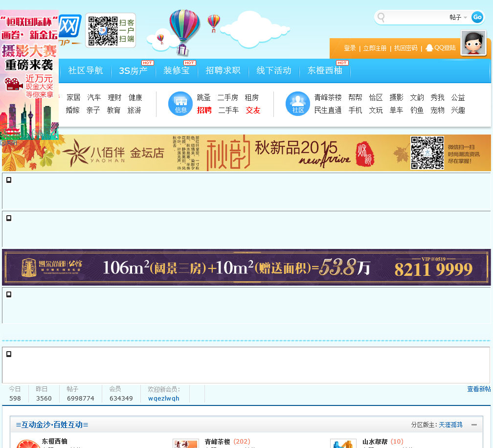Click the second broken plugin placeholder icon
The image size is (493, 448).
(9, 218)
